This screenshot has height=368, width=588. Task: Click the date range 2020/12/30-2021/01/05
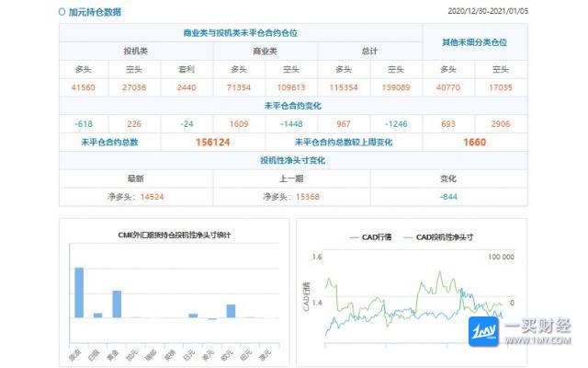click(x=488, y=11)
